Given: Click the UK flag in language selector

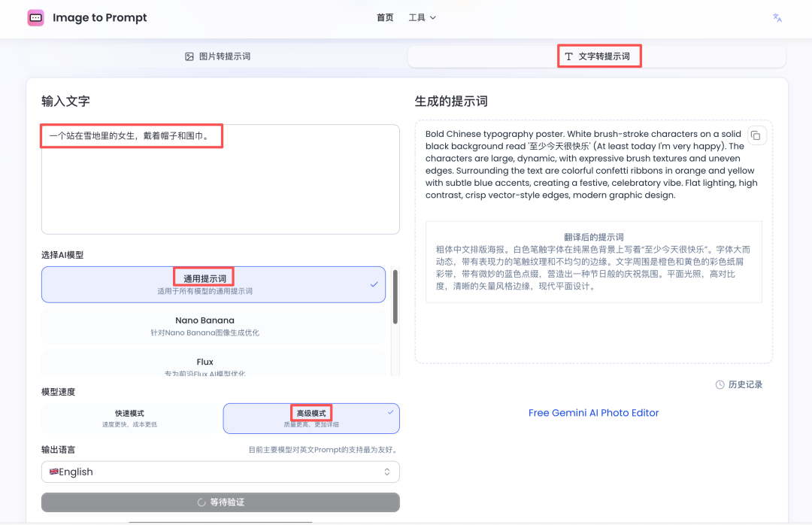Looking at the screenshot, I should point(54,472).
